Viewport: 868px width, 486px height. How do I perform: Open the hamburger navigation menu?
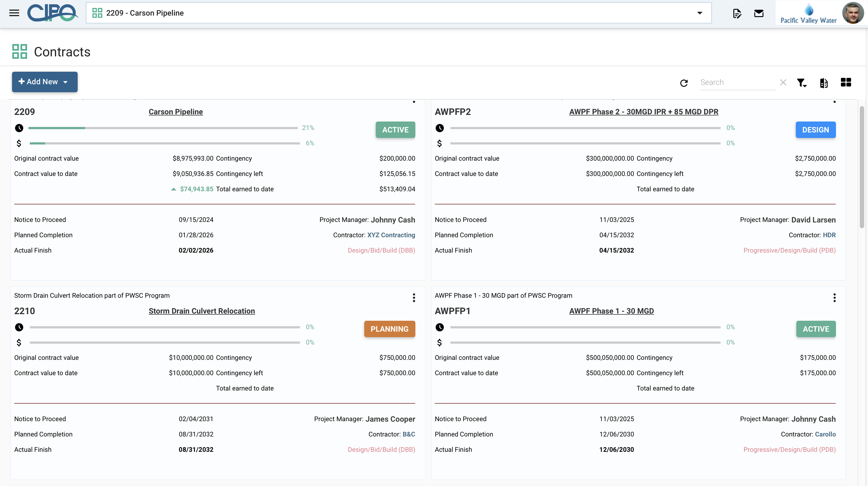pos(14,13)
